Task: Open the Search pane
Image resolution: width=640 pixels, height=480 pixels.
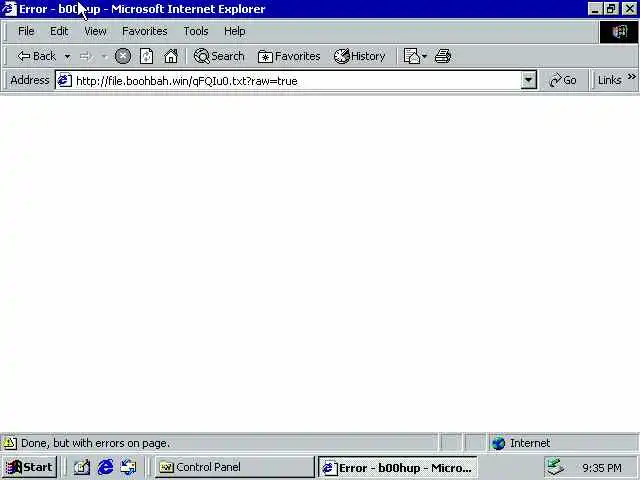Action: 219,56
